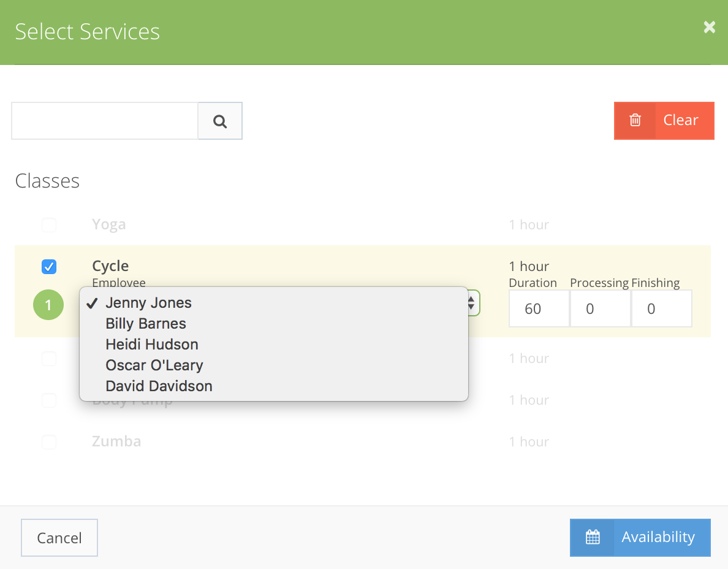Pick Oscar O'Leary in the employee list
The width and height of the screenshot is (728, 569).
(x=154, y=365)
